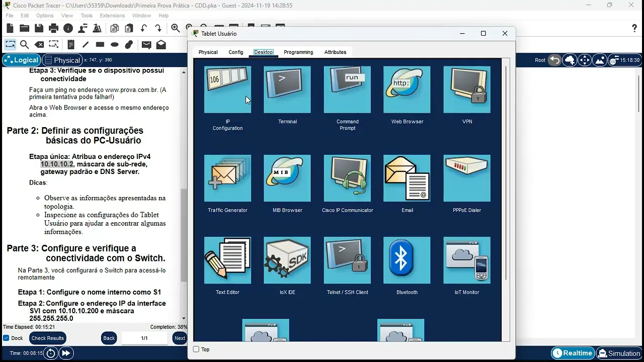Viewport: 644px width, 362px height.
Task: Open the Bluetooth app icon
Action: click(x=407, y=260)
